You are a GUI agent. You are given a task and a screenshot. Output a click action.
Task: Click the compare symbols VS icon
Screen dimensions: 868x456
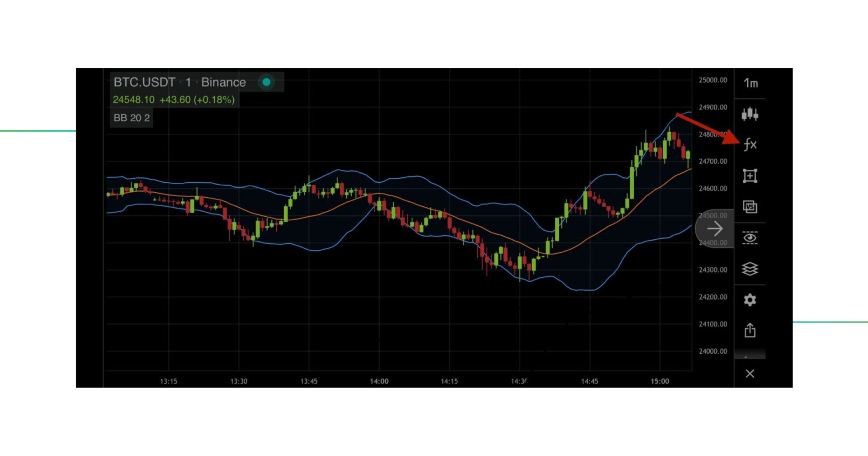click(x=750, y=207)
